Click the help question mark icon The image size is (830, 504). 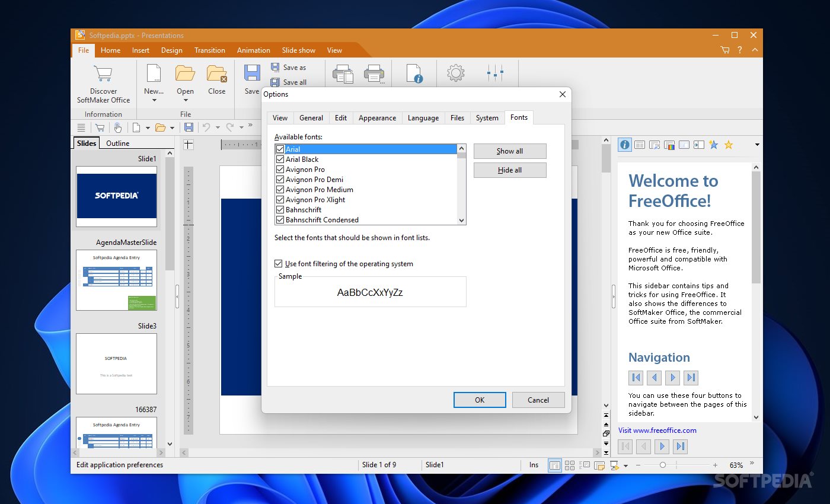pyautogui.click(x=740, y=50)
